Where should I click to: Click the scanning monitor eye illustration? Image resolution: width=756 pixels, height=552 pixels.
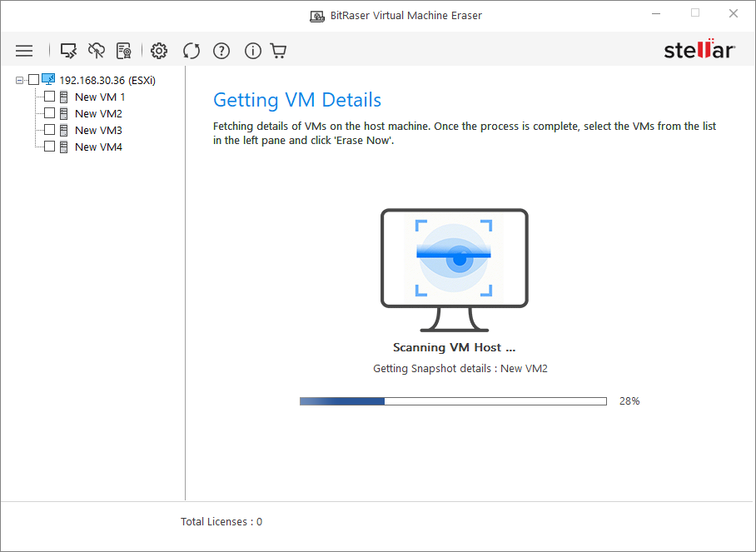[454, 270]
